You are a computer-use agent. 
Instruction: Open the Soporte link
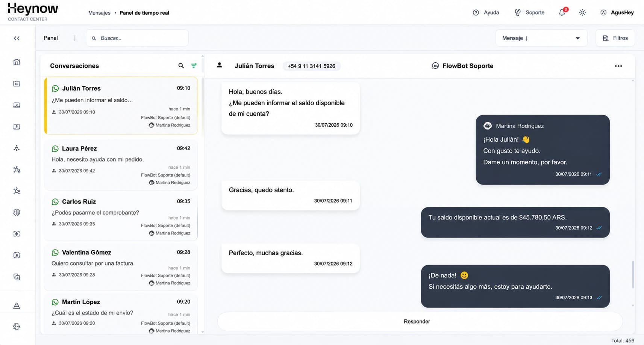point(535,12)
